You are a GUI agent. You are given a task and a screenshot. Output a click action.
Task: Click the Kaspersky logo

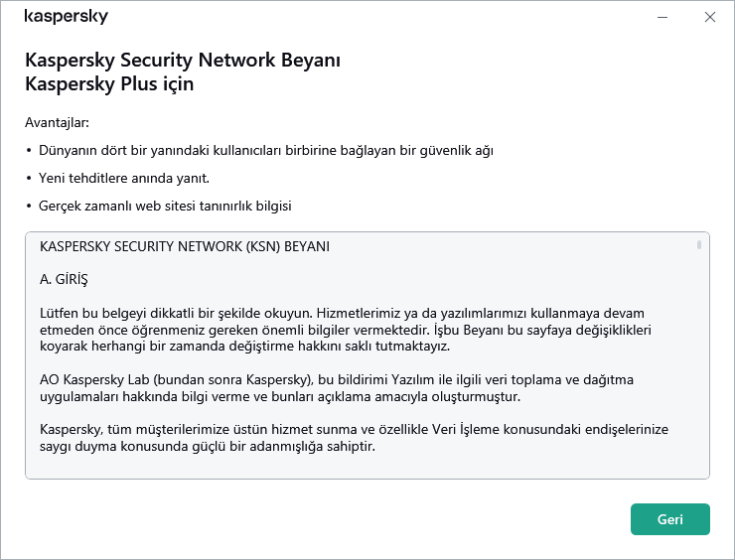[x=66, y=17]
